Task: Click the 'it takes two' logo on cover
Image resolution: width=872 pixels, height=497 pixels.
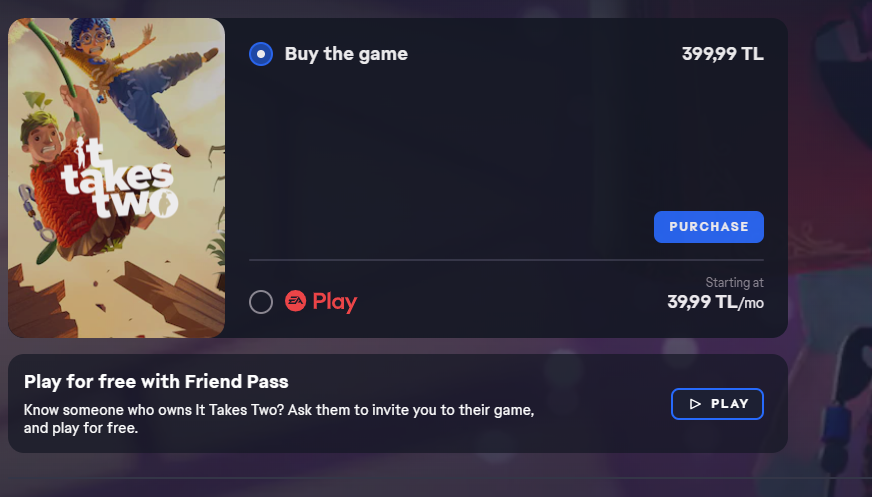Action: point(120,178)
